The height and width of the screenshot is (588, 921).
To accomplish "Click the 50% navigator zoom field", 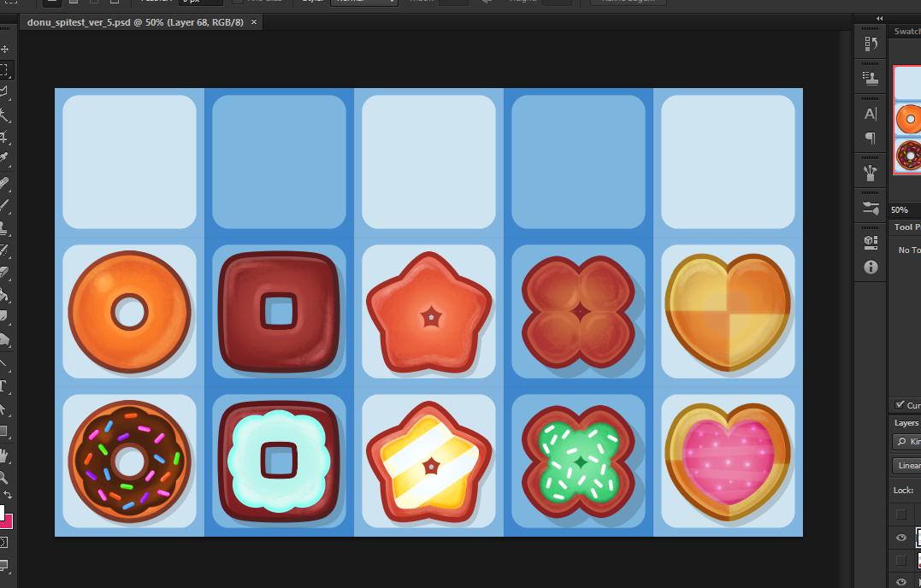I will coord(900,209).
